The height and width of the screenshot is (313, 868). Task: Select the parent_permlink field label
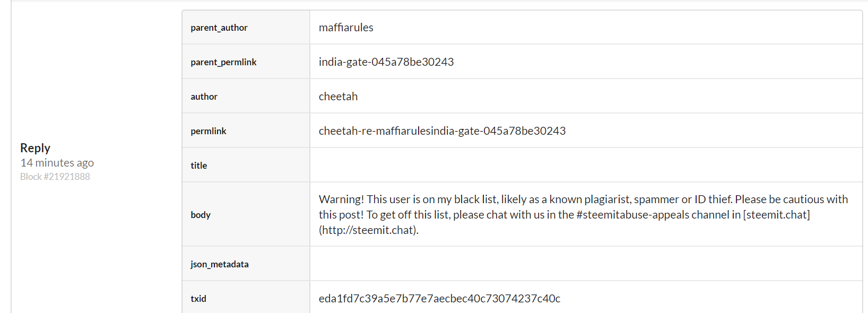(223, 62)
